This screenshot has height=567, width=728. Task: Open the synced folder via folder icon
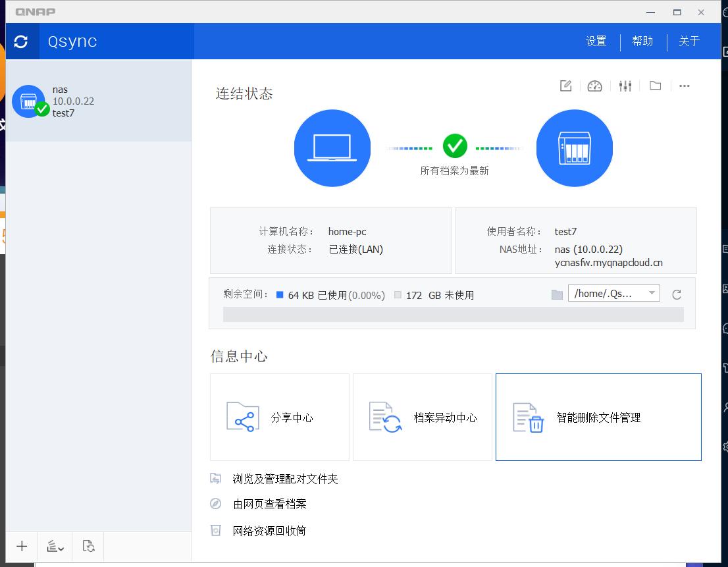(655, 86)
